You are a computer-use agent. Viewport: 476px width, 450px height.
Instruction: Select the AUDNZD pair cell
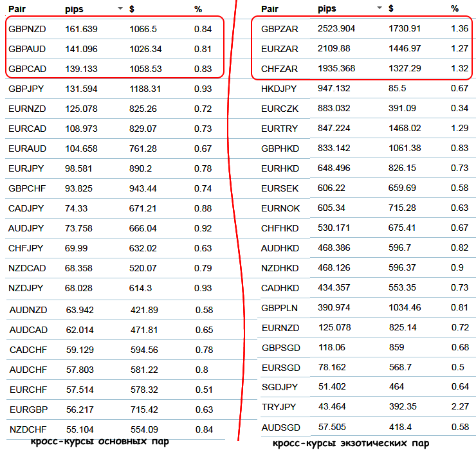tap(28, 310)
